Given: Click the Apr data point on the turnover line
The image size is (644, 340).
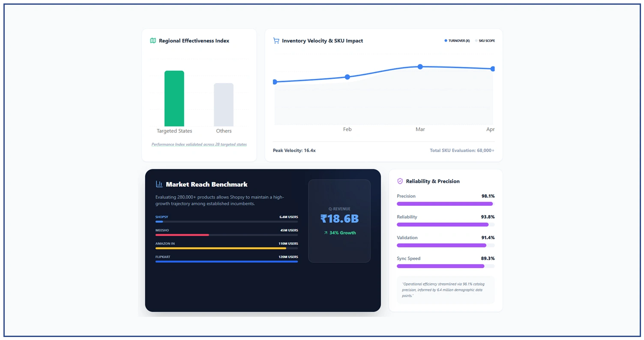Looking at the screenshot, I should point(492,68).
